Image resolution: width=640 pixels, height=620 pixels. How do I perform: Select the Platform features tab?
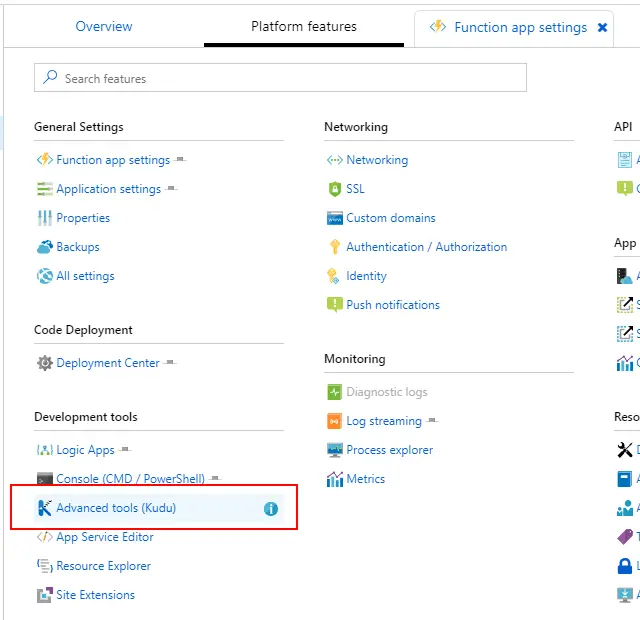(x=303, y=27)
